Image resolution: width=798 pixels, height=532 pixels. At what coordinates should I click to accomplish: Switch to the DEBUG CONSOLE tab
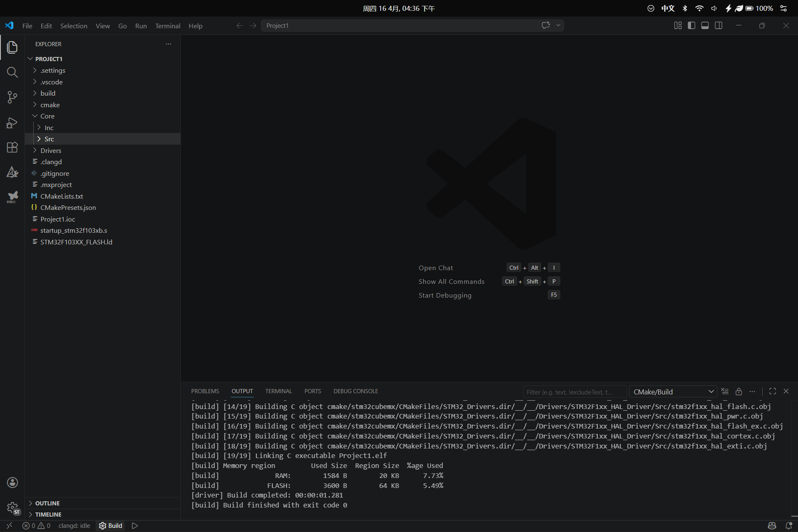pyautogui.click(x=355, y=391)
